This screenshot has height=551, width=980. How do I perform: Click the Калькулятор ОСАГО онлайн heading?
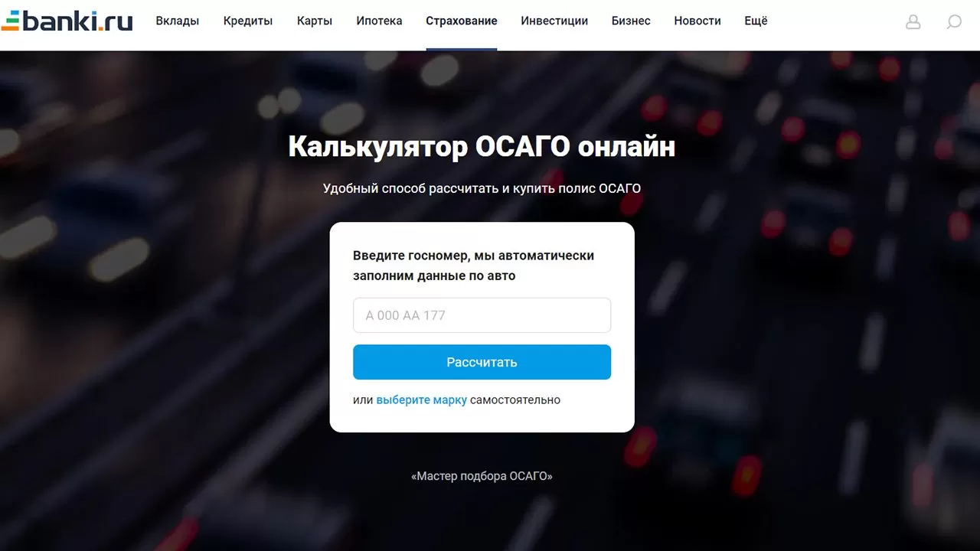(482, 147)
